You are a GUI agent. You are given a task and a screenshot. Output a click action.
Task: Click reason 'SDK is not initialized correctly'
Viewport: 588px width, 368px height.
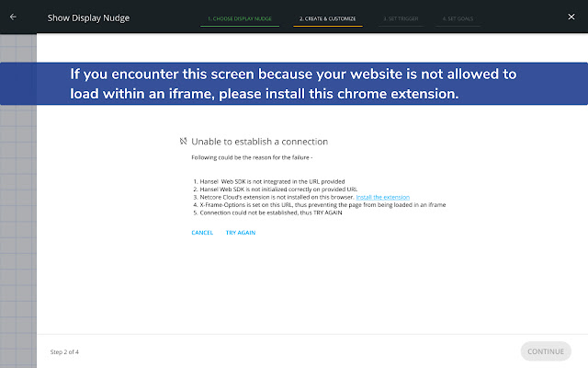tap(278, 190)
